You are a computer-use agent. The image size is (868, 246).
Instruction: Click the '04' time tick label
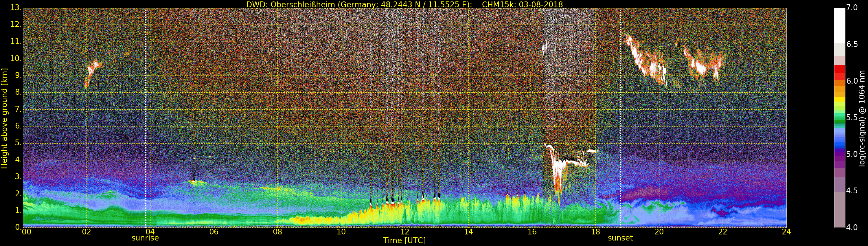pos(150,232)
